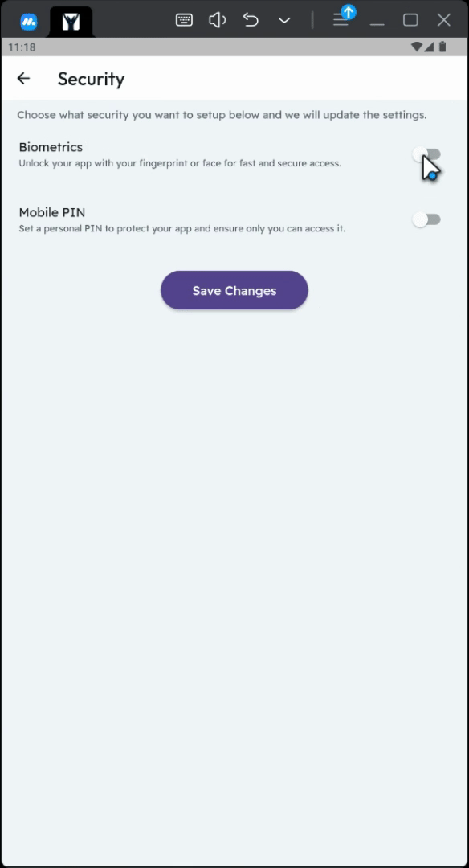Click the Security page title
This screenshot has width=469, height=868.
coord(92,79)
